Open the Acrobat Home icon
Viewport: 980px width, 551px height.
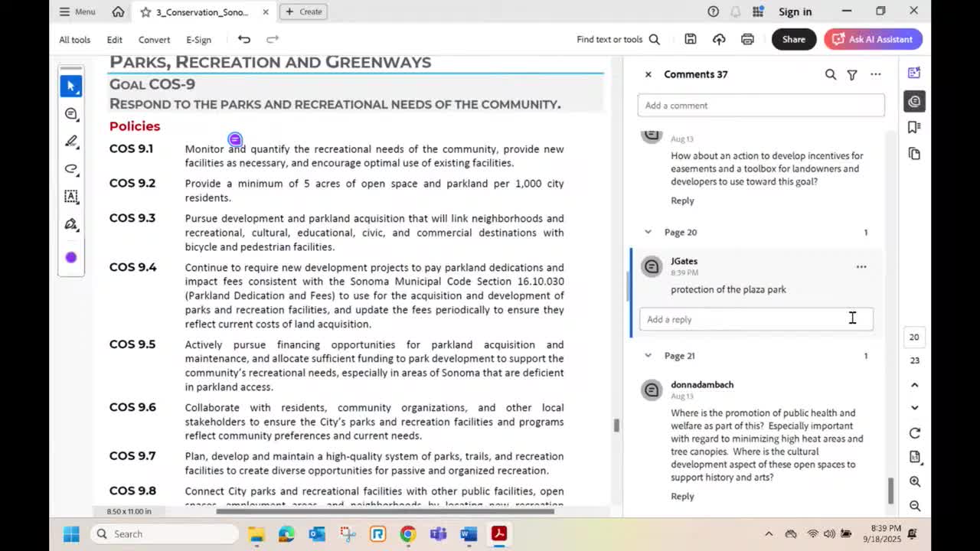click(118, 11)
